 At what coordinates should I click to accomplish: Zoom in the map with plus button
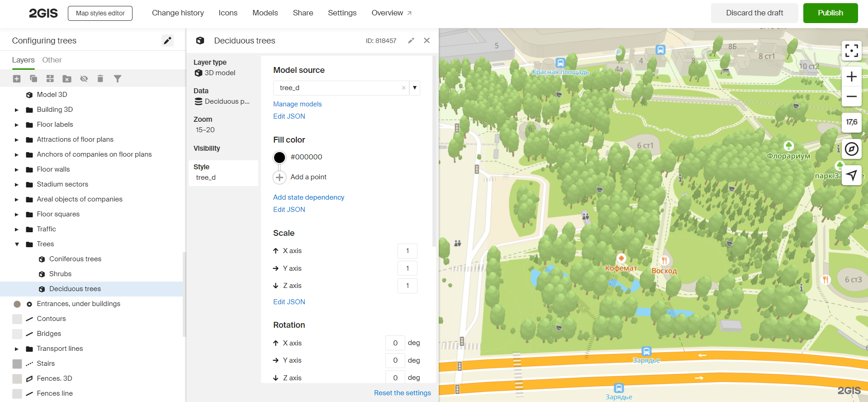pos(851,77)
